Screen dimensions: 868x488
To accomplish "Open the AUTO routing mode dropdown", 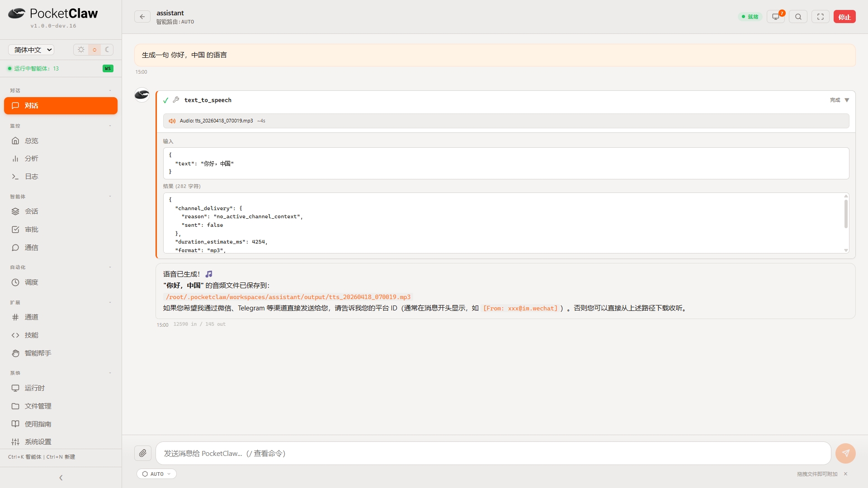I will pos(156,474).
